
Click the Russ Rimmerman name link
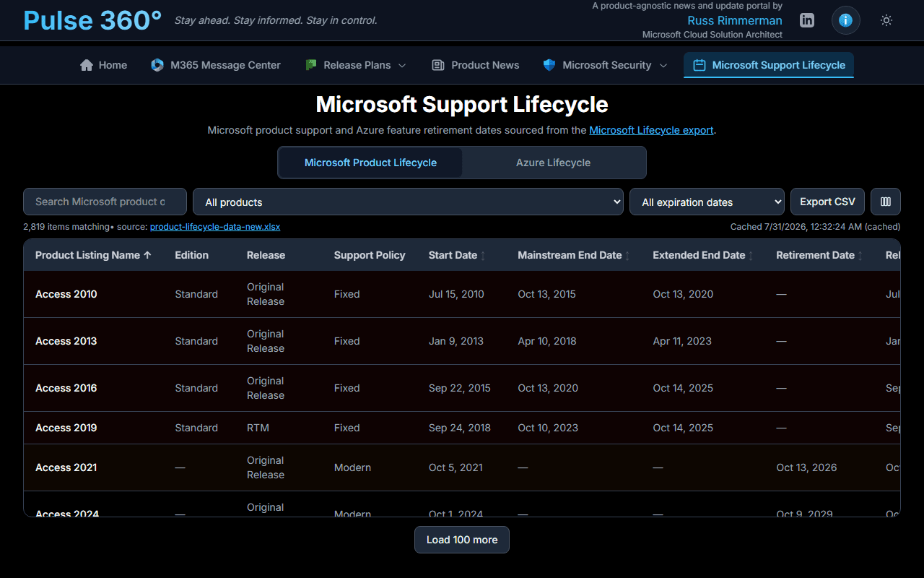pyautogui.click(x=735, y=20)
